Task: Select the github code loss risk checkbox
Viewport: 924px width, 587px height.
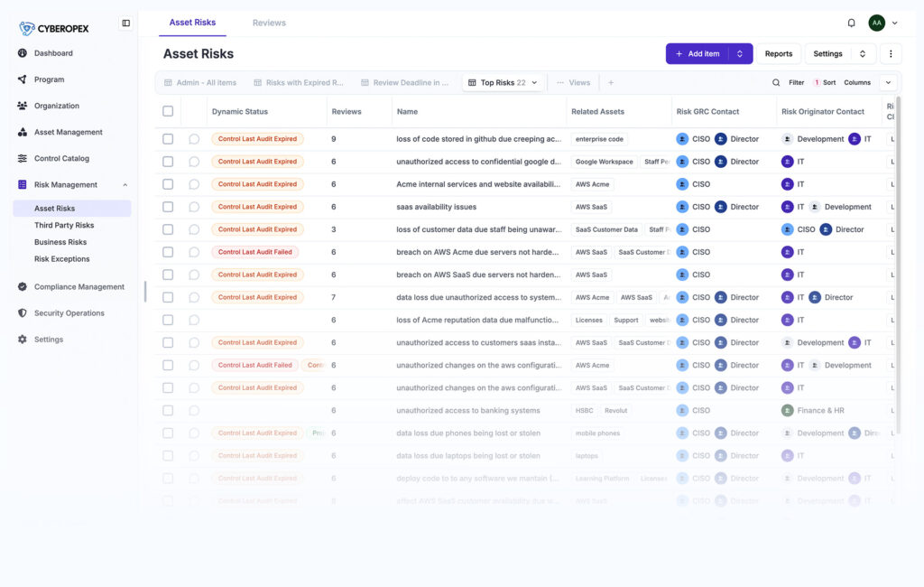Action: pyautogui.click(x=168, y=139)
